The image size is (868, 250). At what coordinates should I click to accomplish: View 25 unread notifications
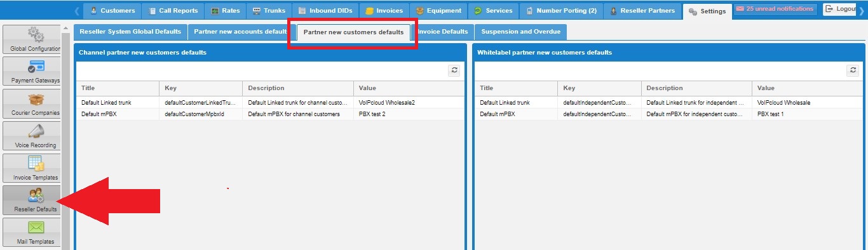pos(775,10)
